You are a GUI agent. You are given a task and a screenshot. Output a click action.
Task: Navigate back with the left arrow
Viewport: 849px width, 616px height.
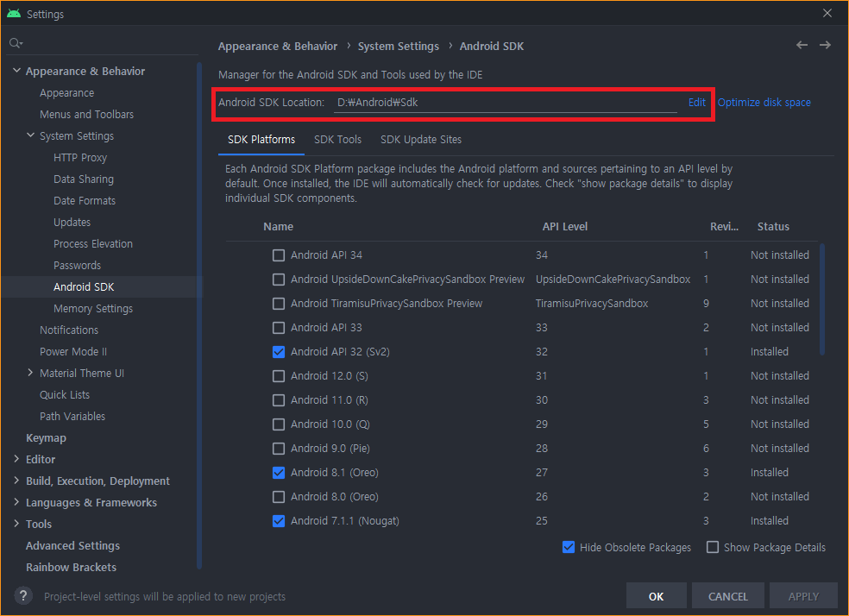pos(802,45)
